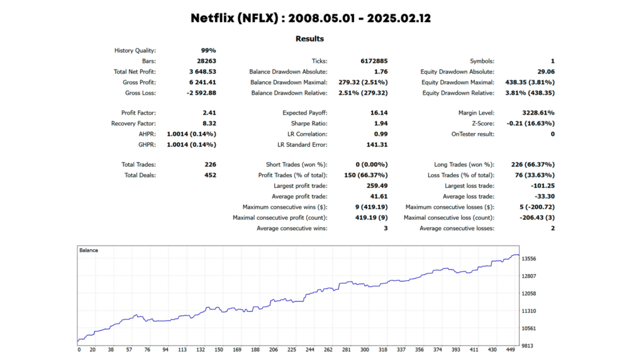Select the Bars value 28263
Image resolution: width=644 pixels, height=362 pixels.
pos(206,61)
